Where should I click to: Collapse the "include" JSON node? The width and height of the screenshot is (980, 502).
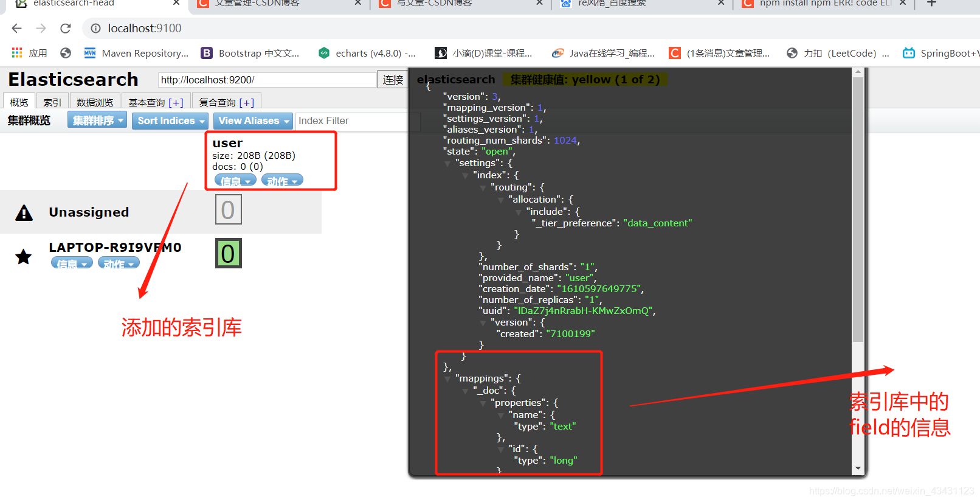click(x=518, y=212)
